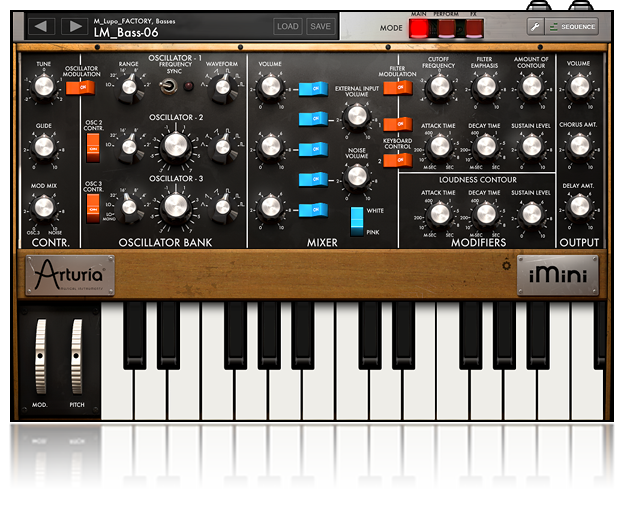Click the External Input Volume knob

[357, 117]
